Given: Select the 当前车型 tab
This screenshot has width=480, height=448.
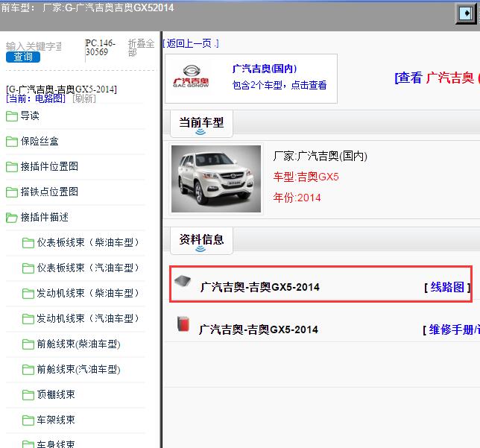Looking at the screenshot, I should tap(201, 124).
